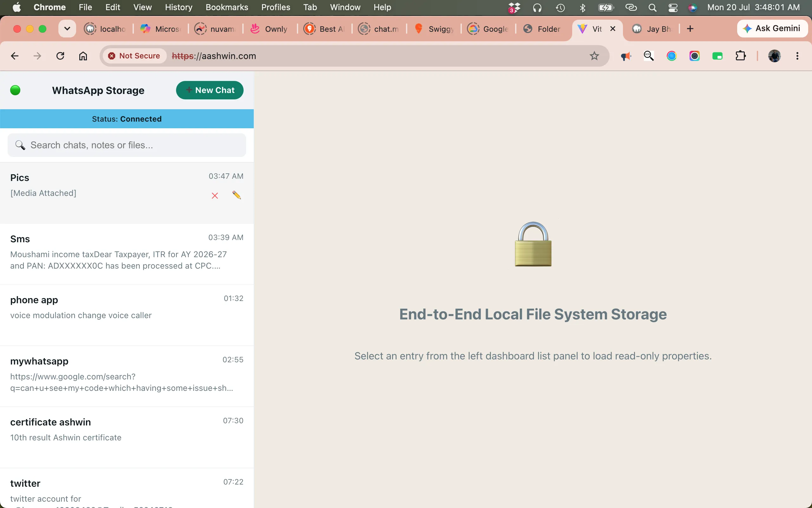Viewport: 812px width, 508px height.
Task: Open the headphones menu bar icon
Action: point(537,7)
